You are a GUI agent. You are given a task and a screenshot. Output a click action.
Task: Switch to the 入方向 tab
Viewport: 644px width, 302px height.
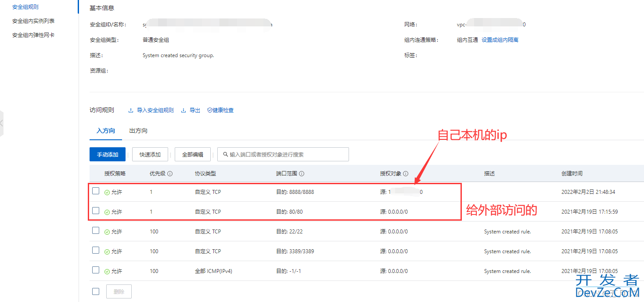coord(106,131)
